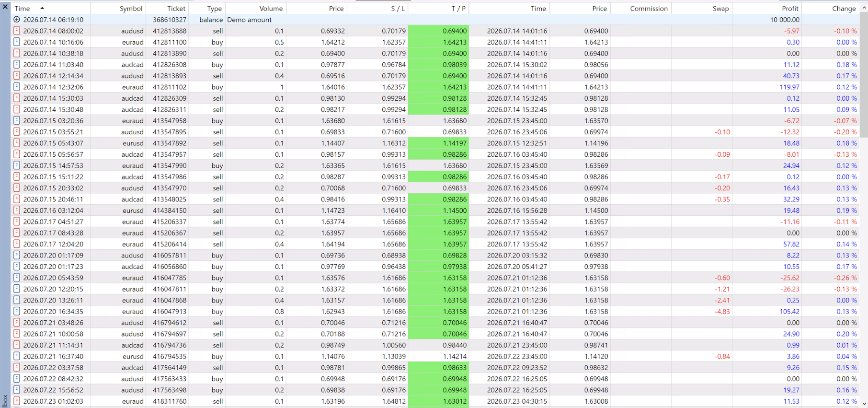
Task: Select the profit value 119.97
Action: point(789,87)
